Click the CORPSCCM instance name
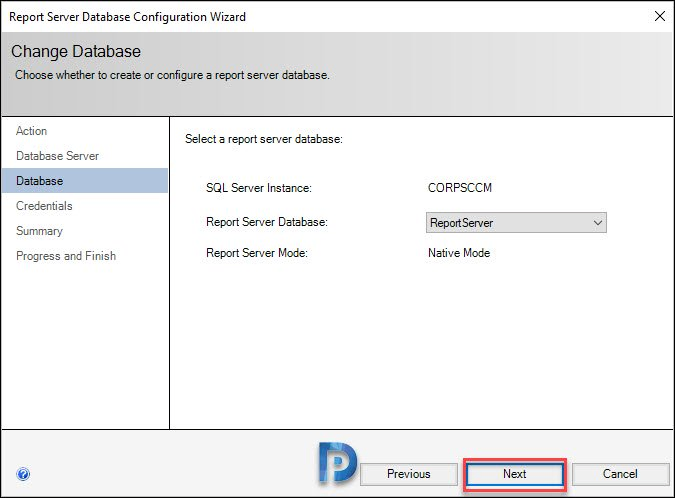Image resolution: width=675 pixels, height=498 pixels. (460, 188)
